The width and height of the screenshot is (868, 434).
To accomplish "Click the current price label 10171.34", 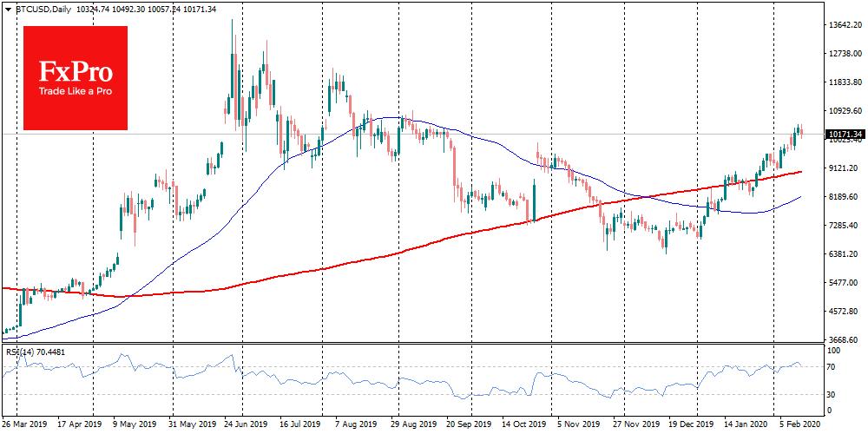I will click(845, 135).
